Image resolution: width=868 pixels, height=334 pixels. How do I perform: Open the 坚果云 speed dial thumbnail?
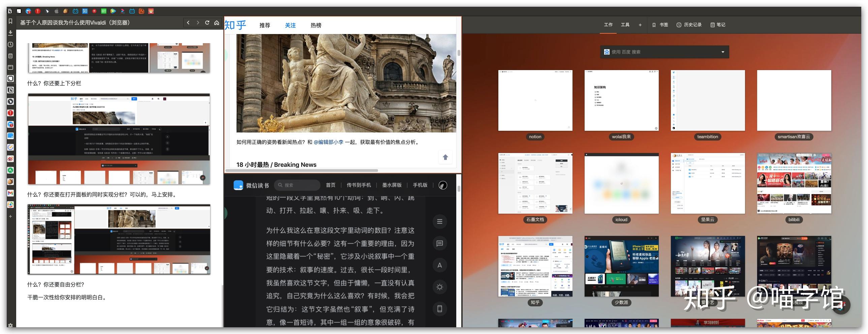click(708, 183)
